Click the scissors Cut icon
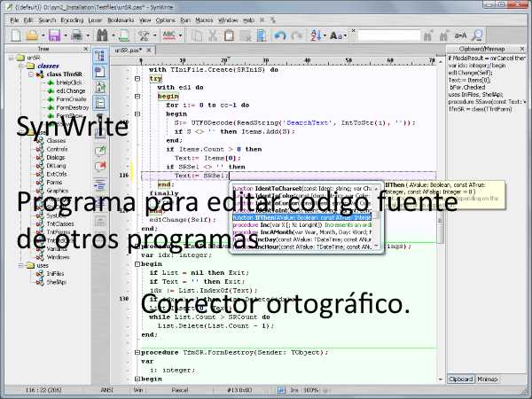The width and height of the screenshot is (532, 399). pos(213,35)
